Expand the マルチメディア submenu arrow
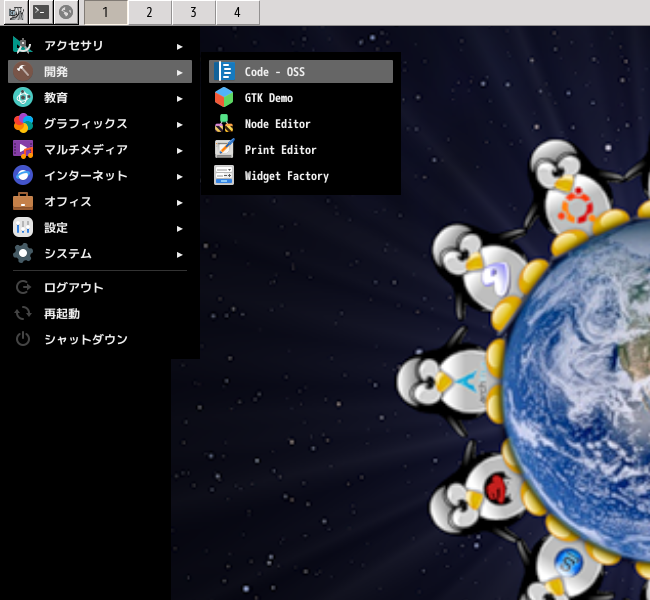This screenshot has width=650, height=600. [x=179, y=151]
